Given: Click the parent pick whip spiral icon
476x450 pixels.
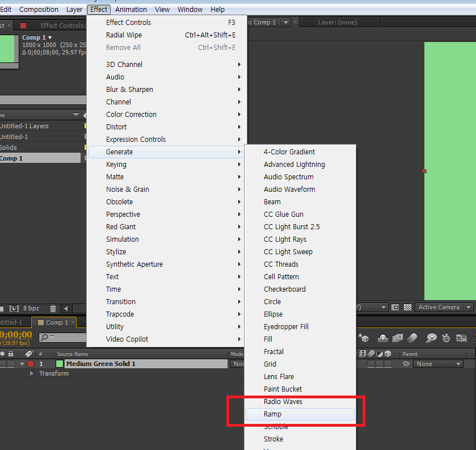Looking at the screenshot, I should pyautogui.click(x=406, y=363).
